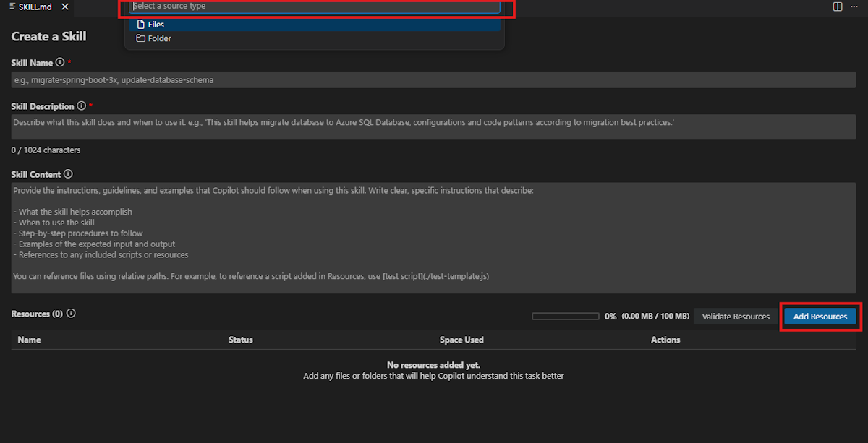This screenshot has height=443, width=868.
Task: Close the SKILL.md tab
Action: 65,7
